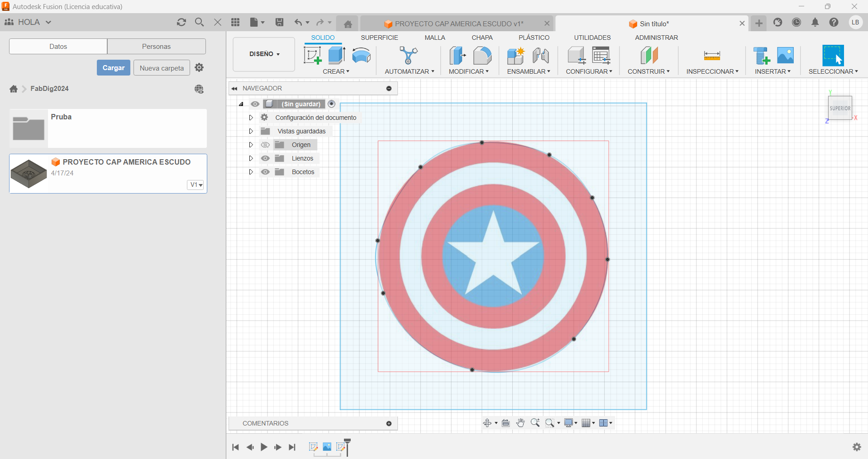
Task: Close the data panel with X icon
Action: click(x=218, y=22)
